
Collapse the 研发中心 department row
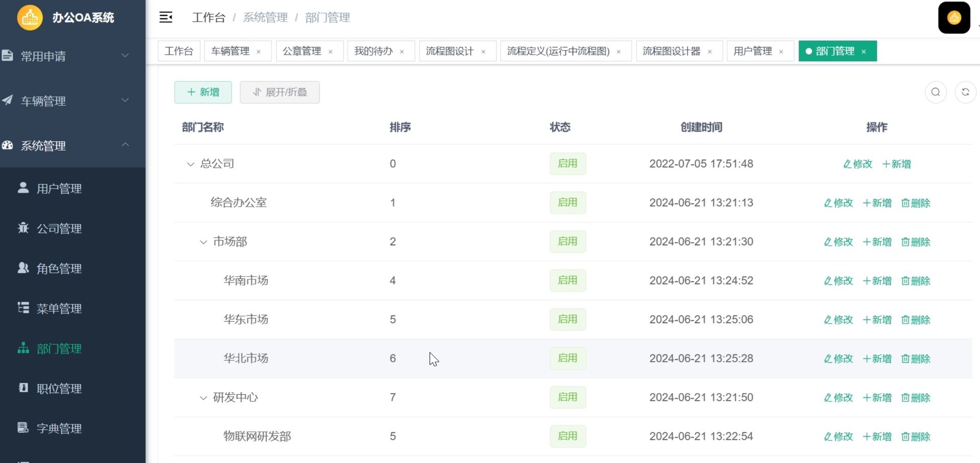click(x=203, y=398)
